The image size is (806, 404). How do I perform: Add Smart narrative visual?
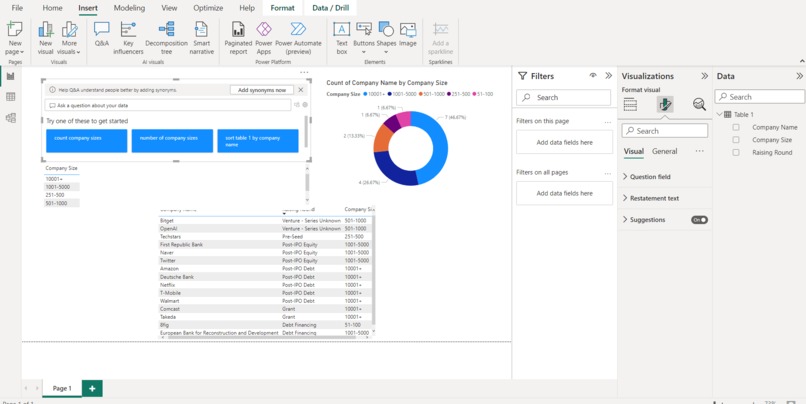pos(202,38)
